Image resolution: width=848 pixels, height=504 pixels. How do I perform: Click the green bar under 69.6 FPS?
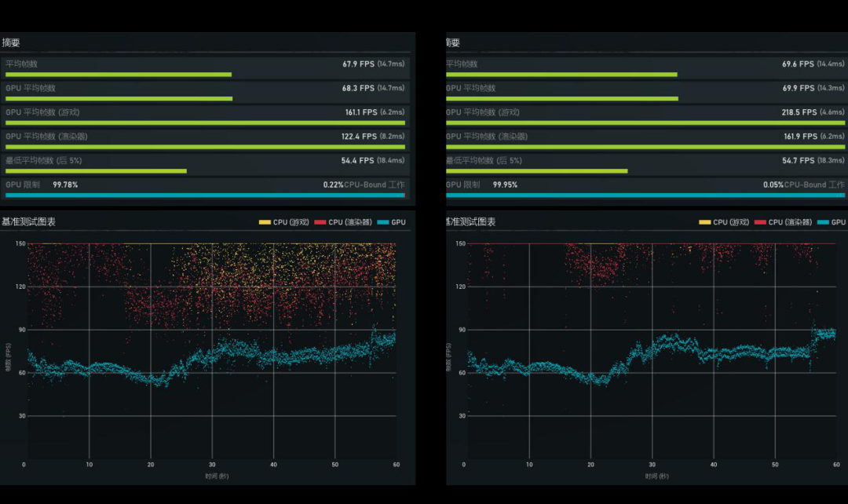561,75
